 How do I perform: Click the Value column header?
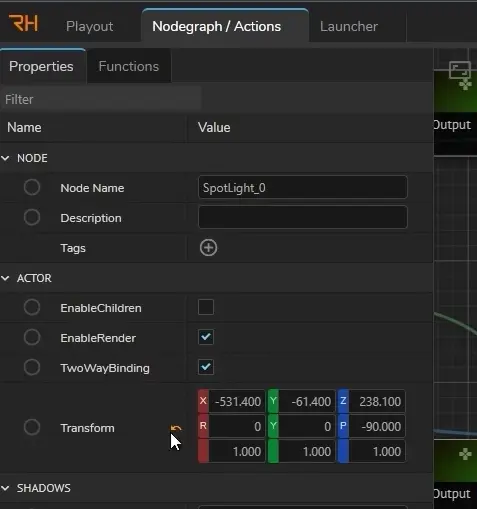click(214, 127)
